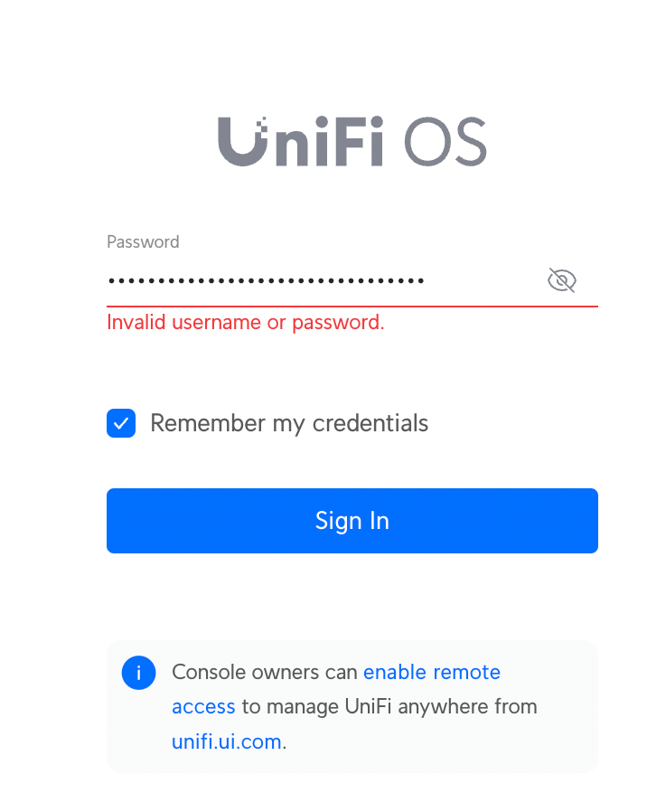The width and height of the screenshot is (647, 812).
Task: Click the Sign In button
Action: pyautogui.click(x=352, y=521)
